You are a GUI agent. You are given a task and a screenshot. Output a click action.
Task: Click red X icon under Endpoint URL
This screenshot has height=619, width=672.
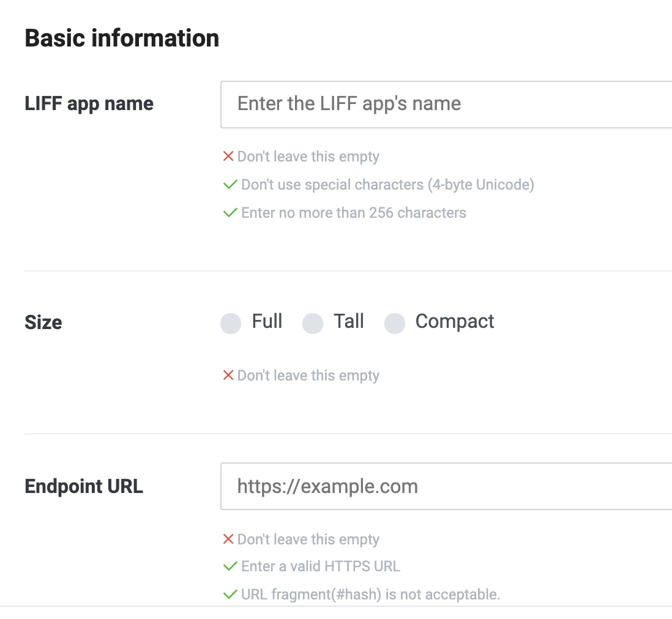(x=228, y=539)
